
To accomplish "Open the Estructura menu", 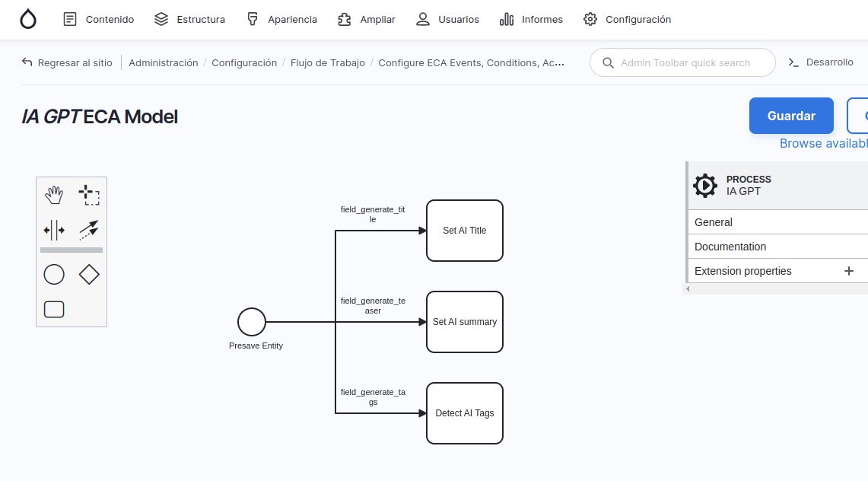I will 189,19.
